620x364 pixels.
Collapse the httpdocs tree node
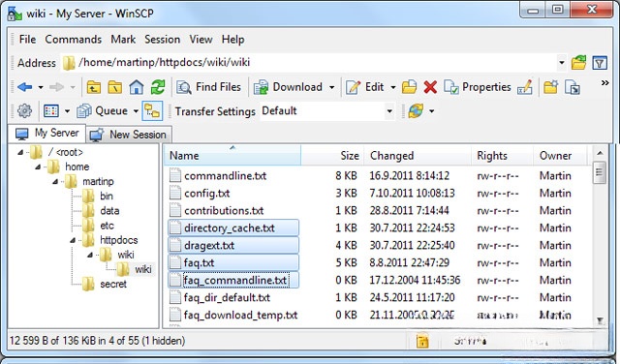73,240
